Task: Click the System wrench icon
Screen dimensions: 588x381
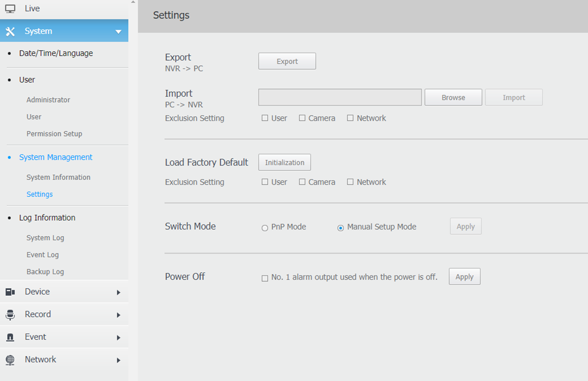Action: (x=10, y=31)
